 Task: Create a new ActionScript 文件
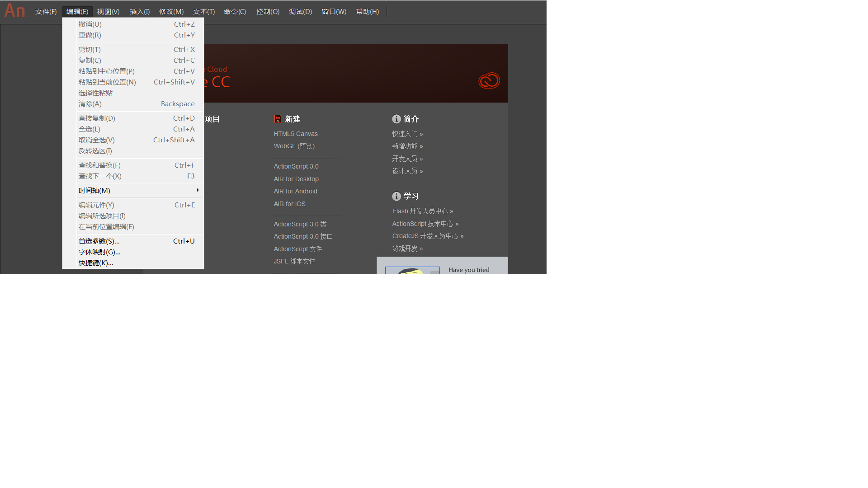pyautogui.click(x=298, y=249)
